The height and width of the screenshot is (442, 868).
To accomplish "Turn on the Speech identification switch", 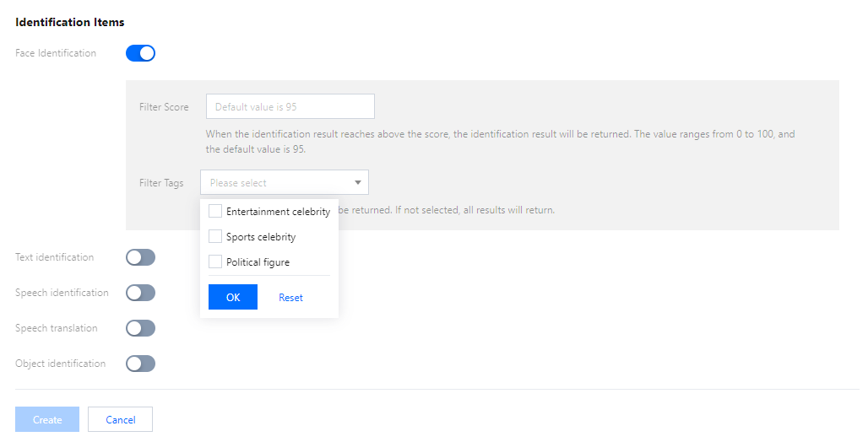I will [141, 293].
